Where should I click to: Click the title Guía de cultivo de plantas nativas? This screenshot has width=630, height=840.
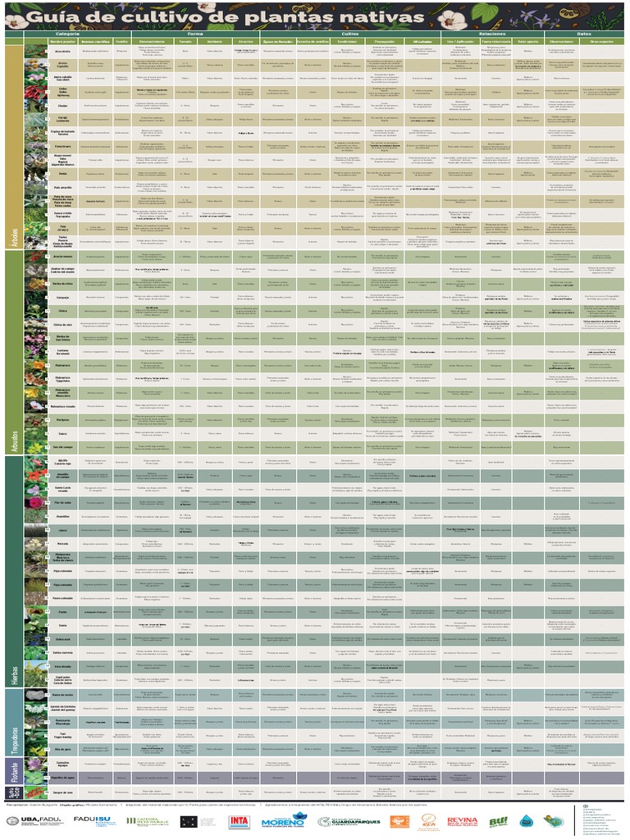coord(225,17)
